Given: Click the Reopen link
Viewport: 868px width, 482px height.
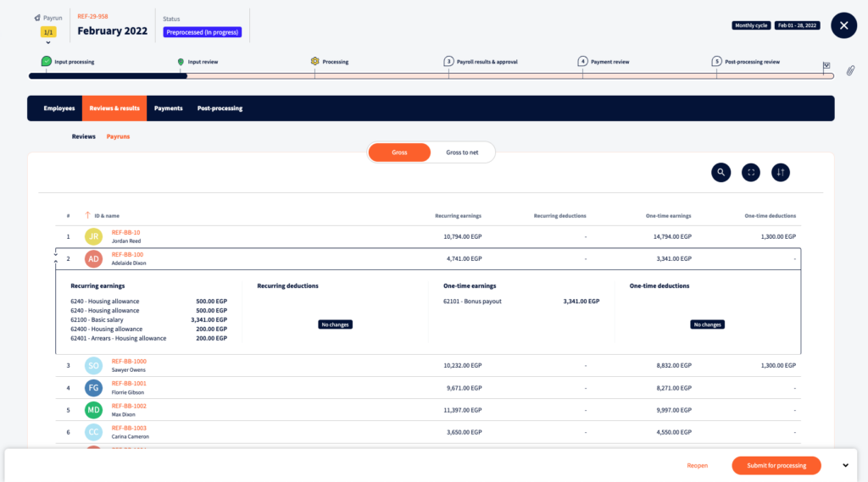Looking at the screenshot, I should pos(697,465).
